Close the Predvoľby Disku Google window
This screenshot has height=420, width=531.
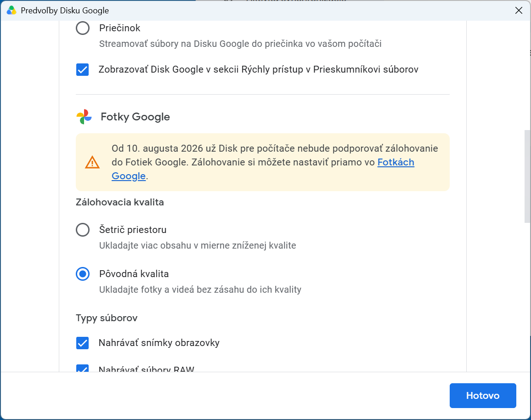pos(519,11)
